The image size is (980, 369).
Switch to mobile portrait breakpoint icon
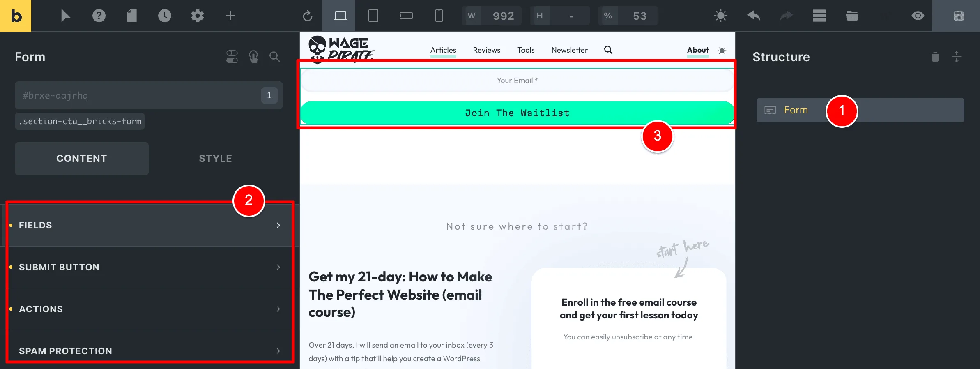(x=439, y=16)
